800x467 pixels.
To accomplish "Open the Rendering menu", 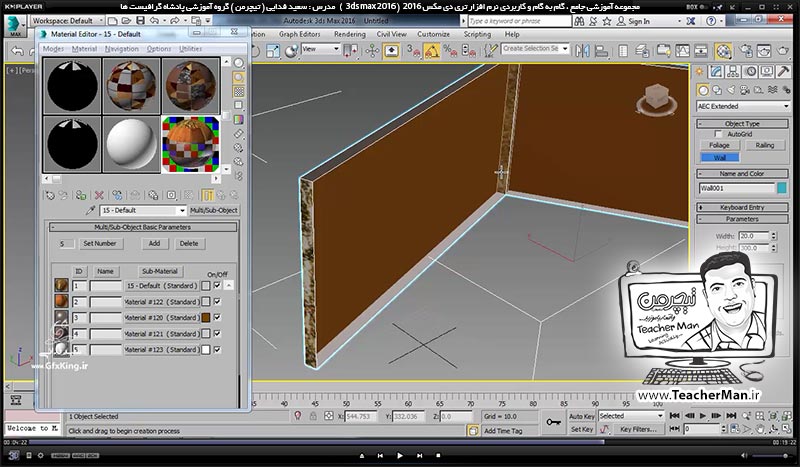I will [349, 34].
